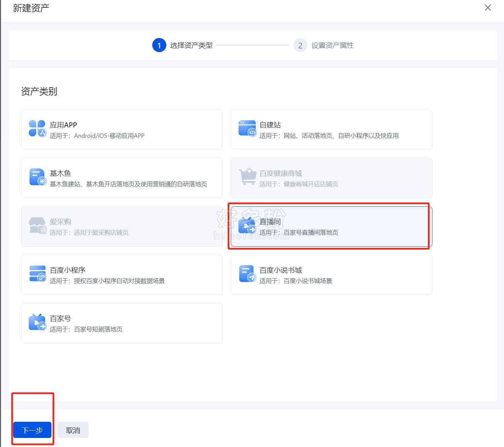
Task: Choose the 百度小说书城 asset title
Action: click(281, 270)
